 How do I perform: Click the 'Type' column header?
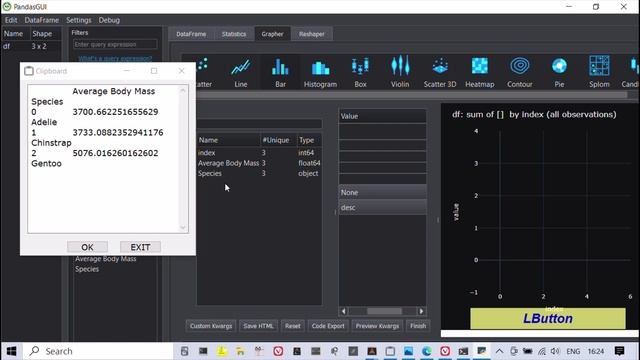coord(309,140)
